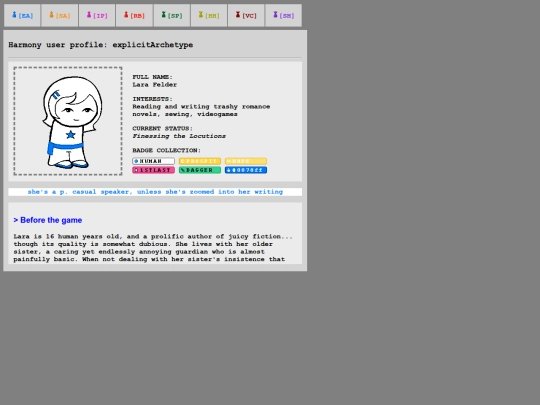Viewport: 540px width, 405px height.
Task: Click the paragraph starting 'Lara is 16'
Action: 153,248
